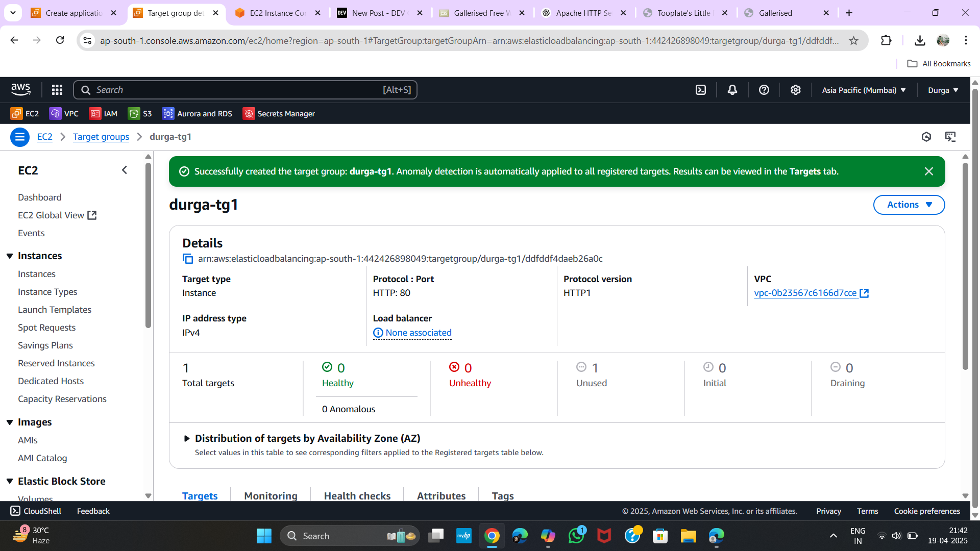
Task: Open Microsoft Store from the taskbar
Action: pos(660,536)
